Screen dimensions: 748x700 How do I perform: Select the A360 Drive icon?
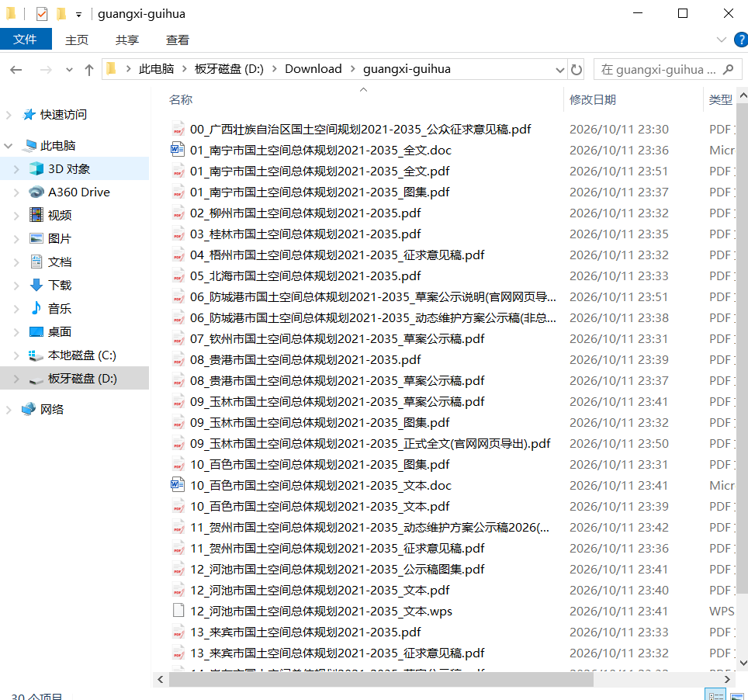(36, 192)
